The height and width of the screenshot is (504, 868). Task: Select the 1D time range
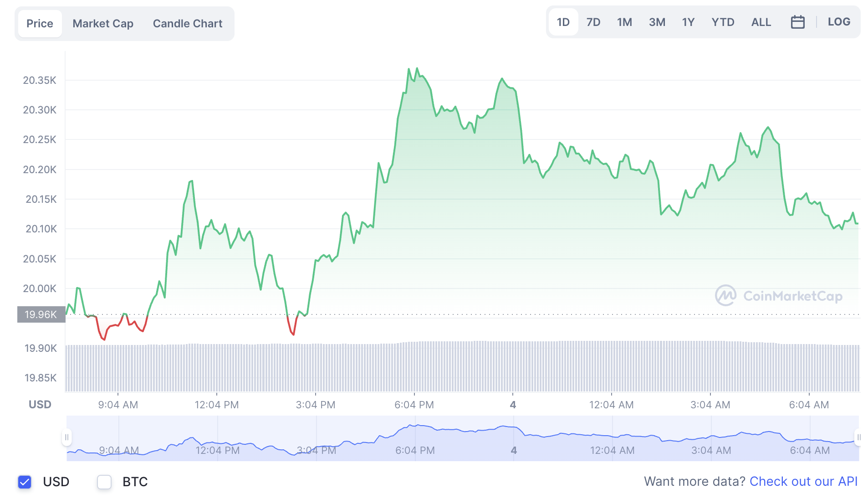pyautogui.click(x=563, y=22)
